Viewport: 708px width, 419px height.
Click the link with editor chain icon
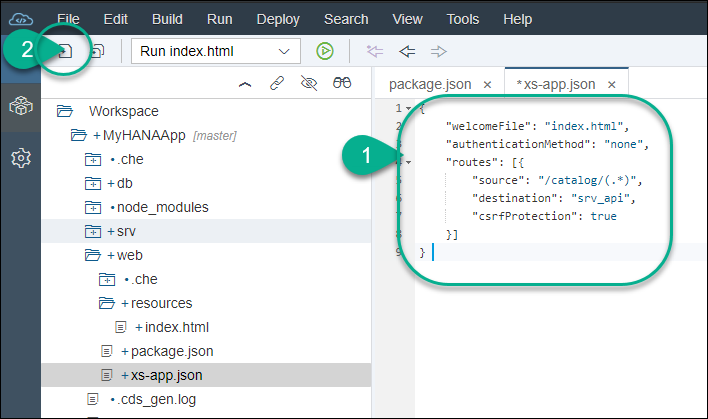tap(277, 83)
